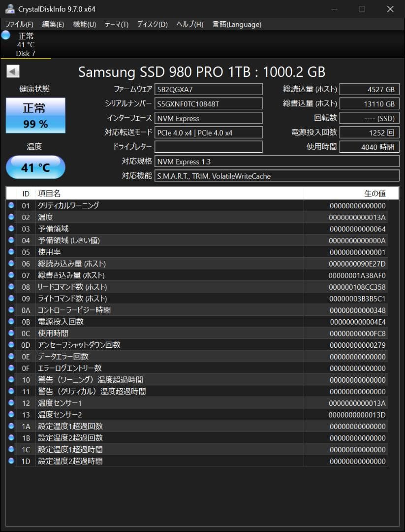Click the 対応機能 field with S.M.A.R.T., TRIM
Image resolution: width=405 pixels, height=532 pixels.
(x=277, y=176)
